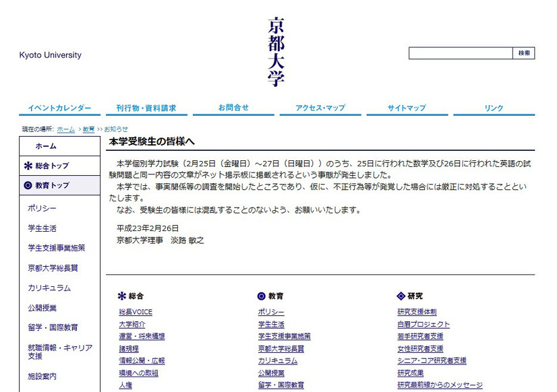Open 学生支援事業施策 in the sidebar

[x=57, y=248]
